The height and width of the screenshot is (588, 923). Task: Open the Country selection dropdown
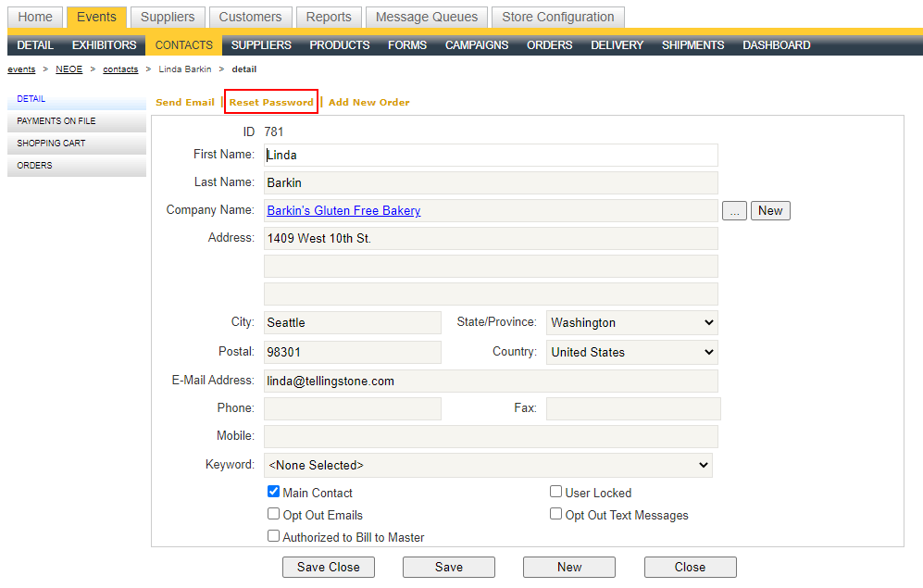(x=631, y=352)
